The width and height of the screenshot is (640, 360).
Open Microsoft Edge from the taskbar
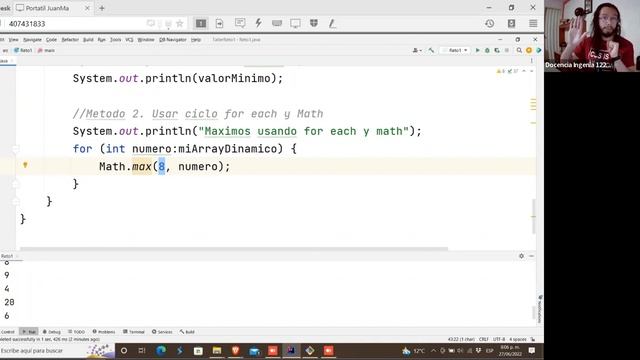pos(161,351)
